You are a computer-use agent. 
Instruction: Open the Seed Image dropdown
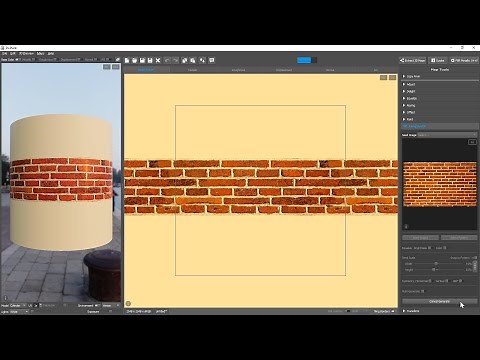pos(448,135)
